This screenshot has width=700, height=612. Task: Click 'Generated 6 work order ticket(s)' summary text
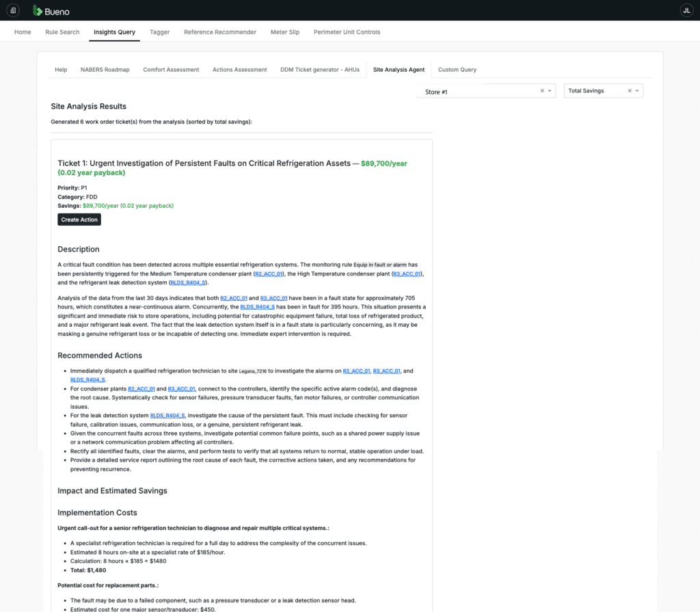pos(151,122)
